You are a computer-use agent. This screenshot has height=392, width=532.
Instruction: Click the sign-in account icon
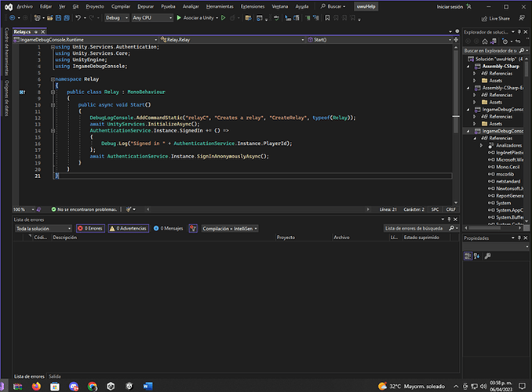[468, 6]
